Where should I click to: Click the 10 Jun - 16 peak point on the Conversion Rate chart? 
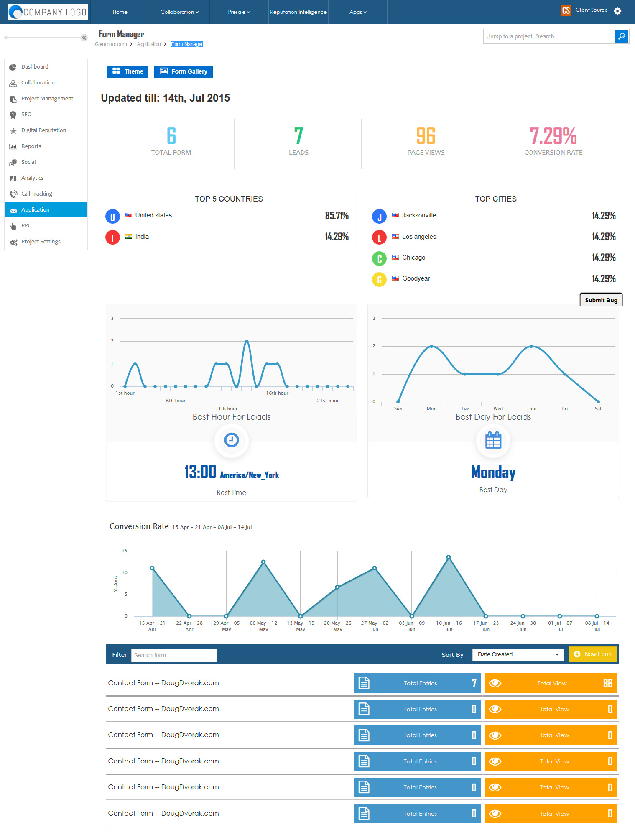(x=449, y=557)
